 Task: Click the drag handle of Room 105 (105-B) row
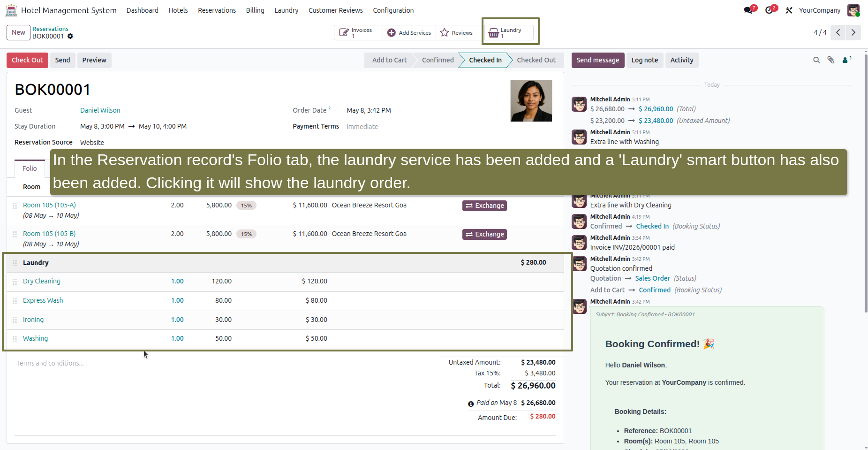[x=15, y=234]
